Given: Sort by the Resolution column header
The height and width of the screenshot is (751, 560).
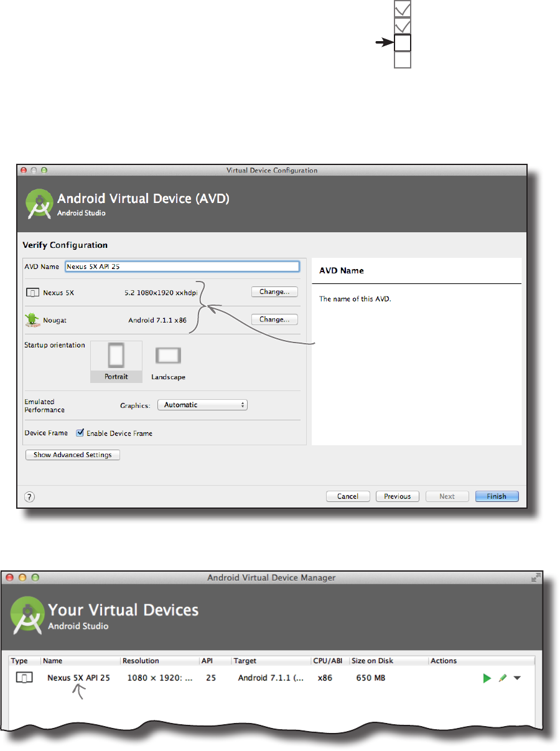Looking at the screenshot, I should 141,661.
